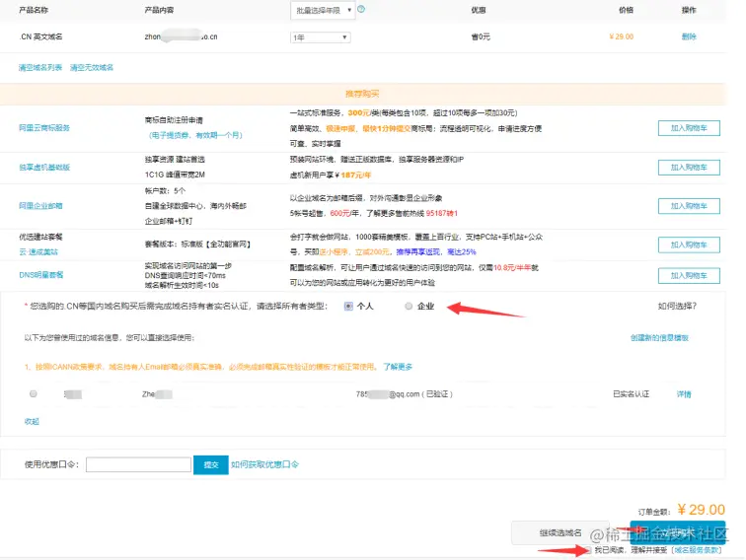Focus the 使用优惠口令 coupon input field
746x560 pixels.
point(138,464)
